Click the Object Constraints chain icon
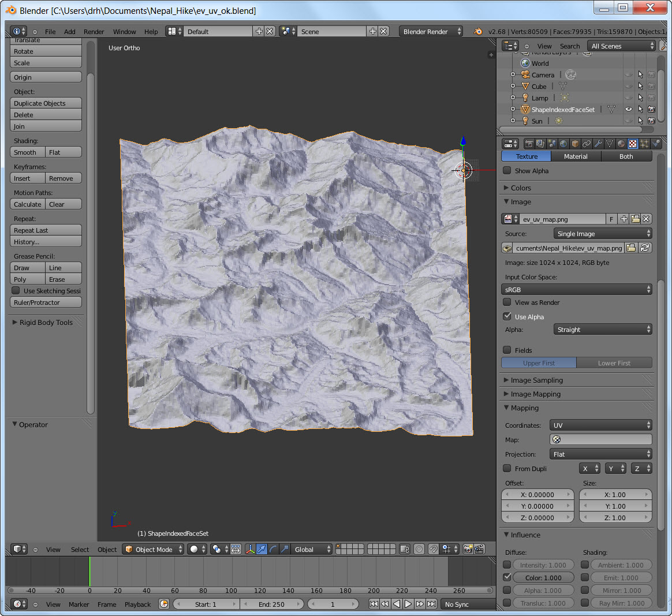 pos(587,144)
